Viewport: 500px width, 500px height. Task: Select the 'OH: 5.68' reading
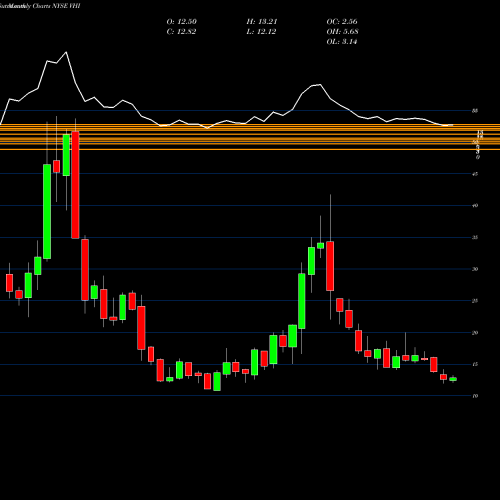coord(342,32)
